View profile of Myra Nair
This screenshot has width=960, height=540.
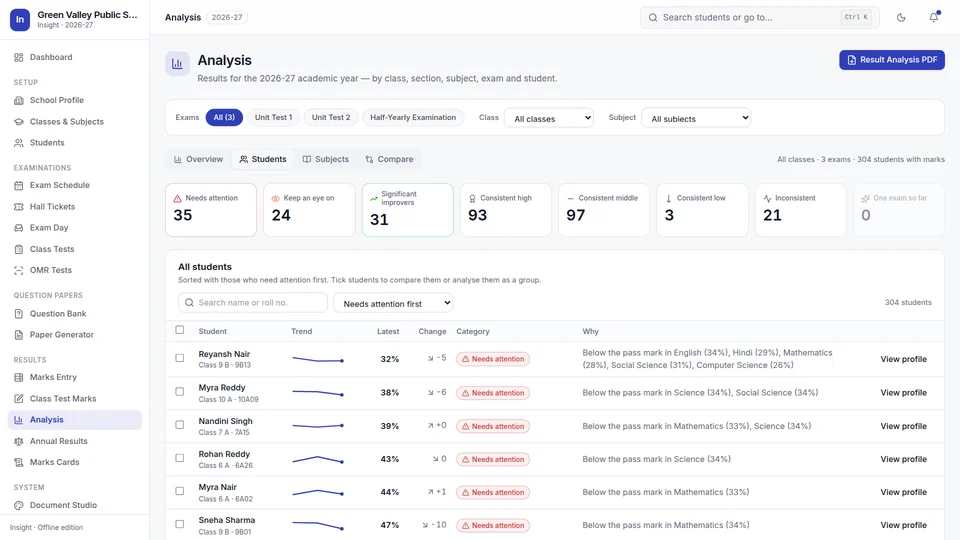coord(903,492)
